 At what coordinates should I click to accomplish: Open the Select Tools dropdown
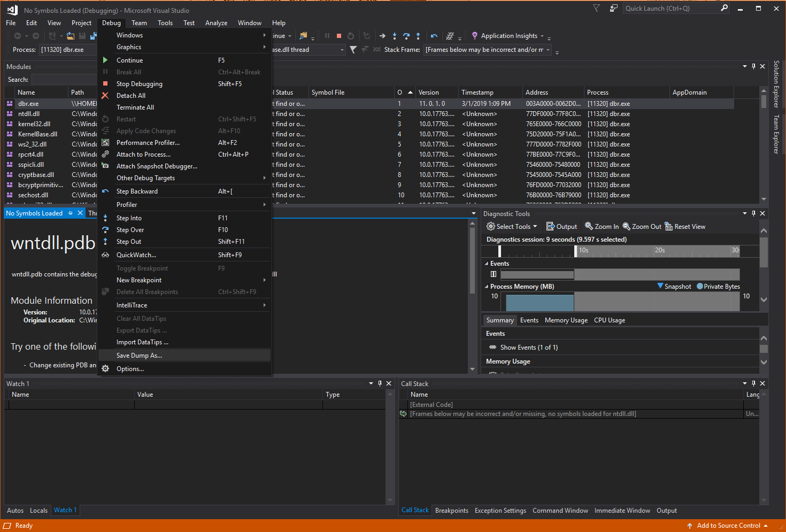512,227
